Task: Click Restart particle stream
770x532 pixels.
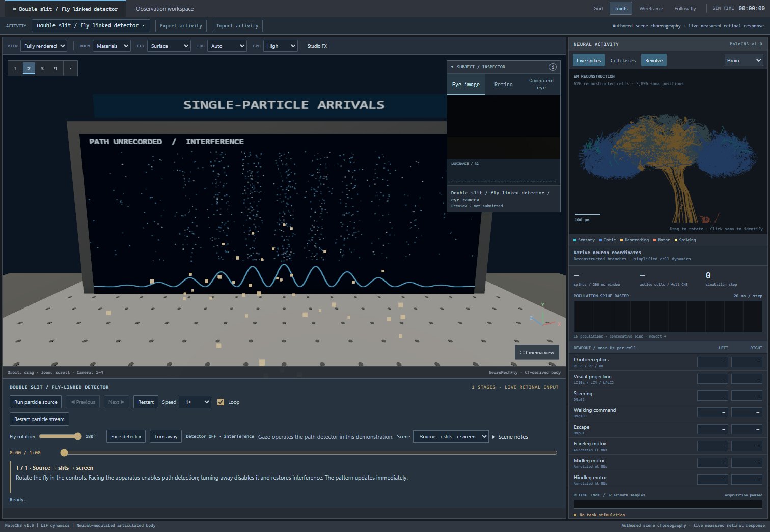Action: 39,419
